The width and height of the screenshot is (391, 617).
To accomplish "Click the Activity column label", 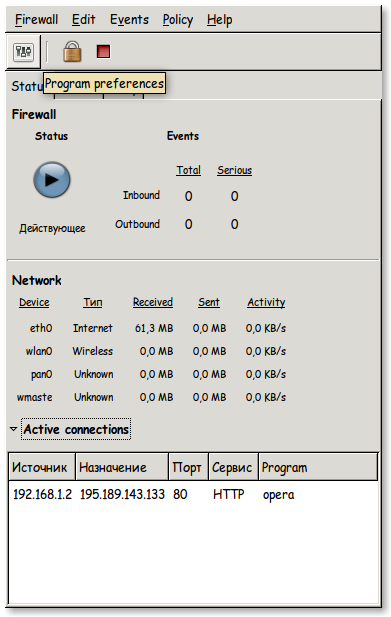I will click(266, 303).
